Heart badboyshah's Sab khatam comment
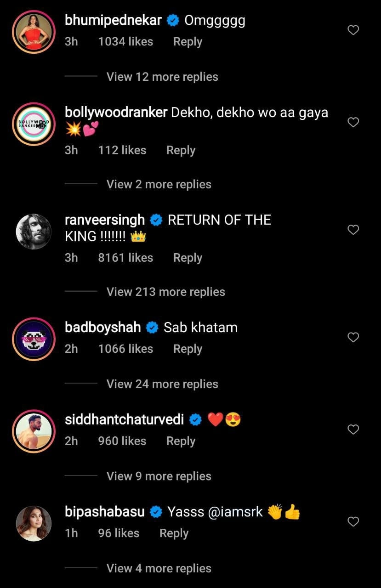This screenshot has height=588, width=381. tap(353, 337)
